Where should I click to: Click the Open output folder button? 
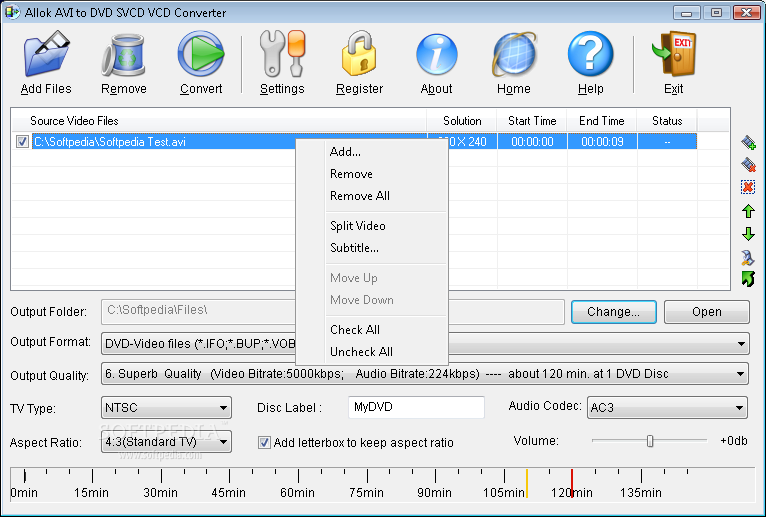(x=706, y=312)
